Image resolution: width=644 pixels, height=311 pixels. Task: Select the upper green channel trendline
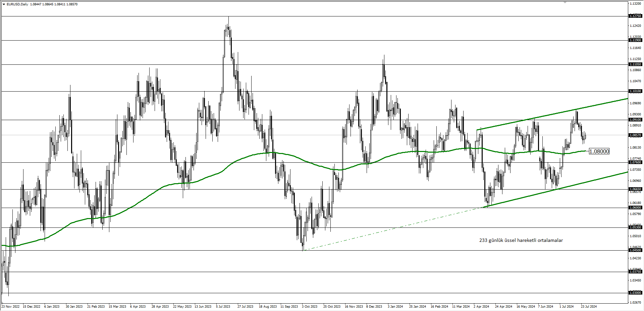[x=552, y=114]
